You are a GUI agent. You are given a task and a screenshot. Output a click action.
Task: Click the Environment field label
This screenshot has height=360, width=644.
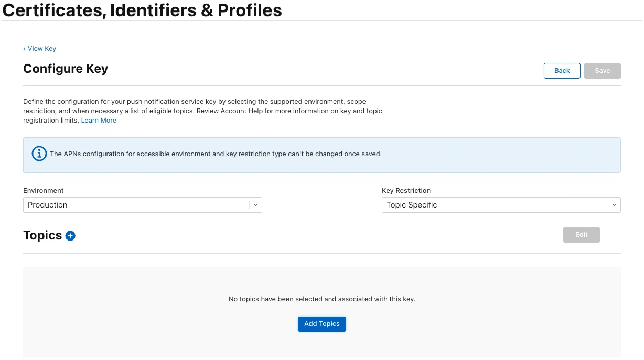[x=44, y=191]
